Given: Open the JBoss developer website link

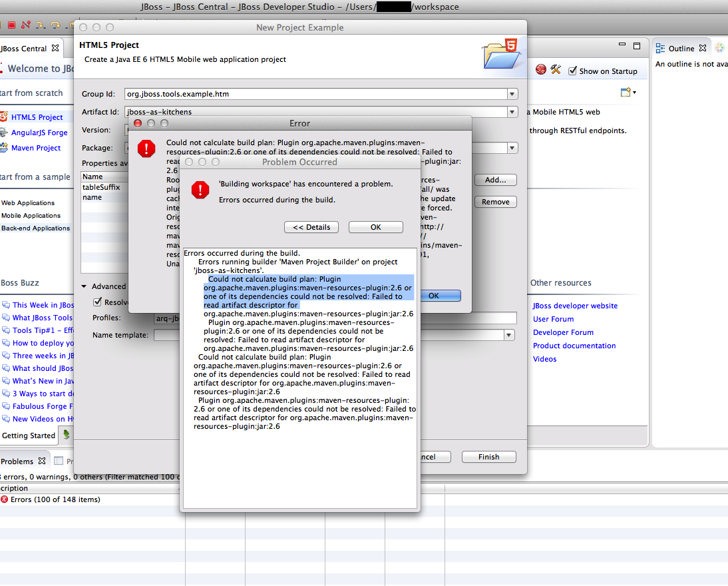Looking at the screenshot, I should tap(575, 306).
